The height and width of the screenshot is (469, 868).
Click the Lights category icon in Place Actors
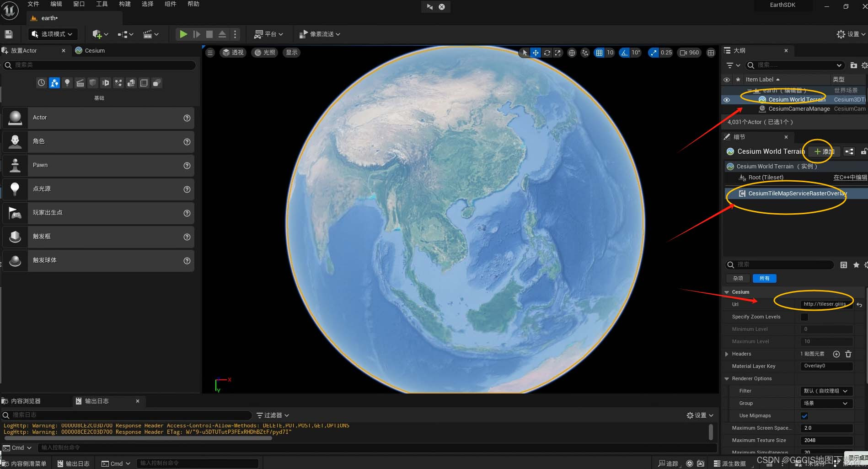tap(67, 83)
